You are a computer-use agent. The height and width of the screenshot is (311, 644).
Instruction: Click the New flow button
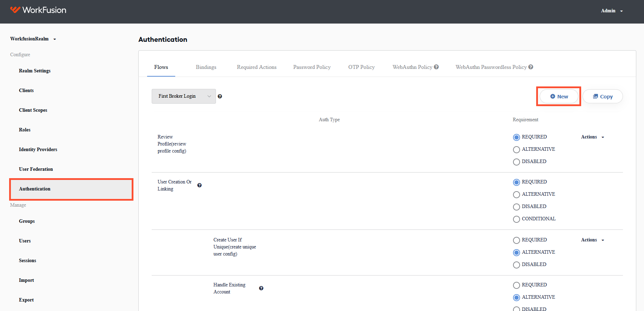click(x=559, y=96)
